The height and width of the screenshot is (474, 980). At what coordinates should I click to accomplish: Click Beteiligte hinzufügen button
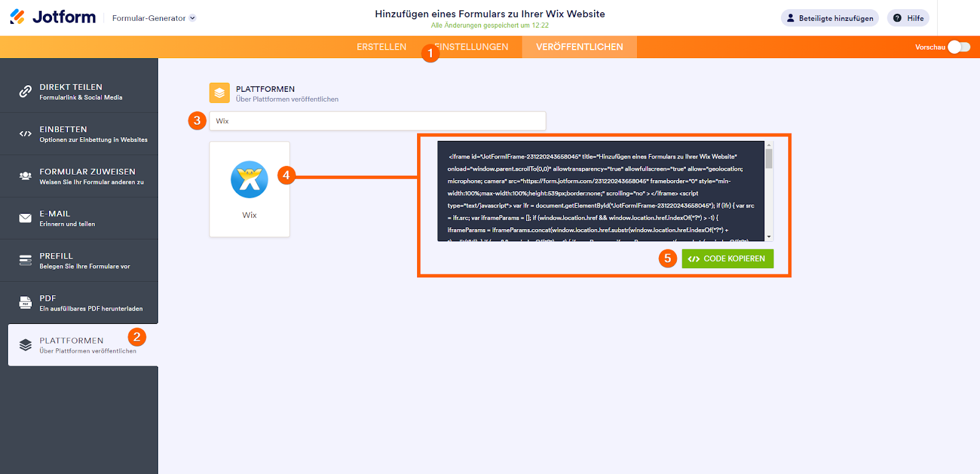[829, 18]
